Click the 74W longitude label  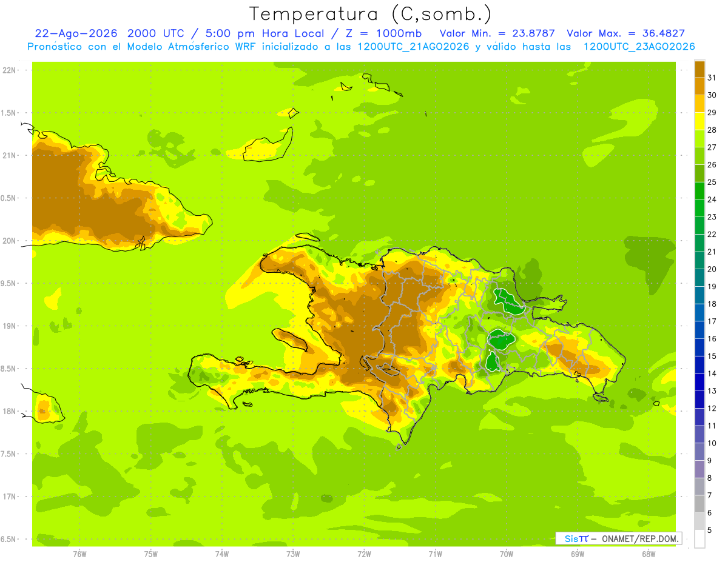click(x=222, y=554)
